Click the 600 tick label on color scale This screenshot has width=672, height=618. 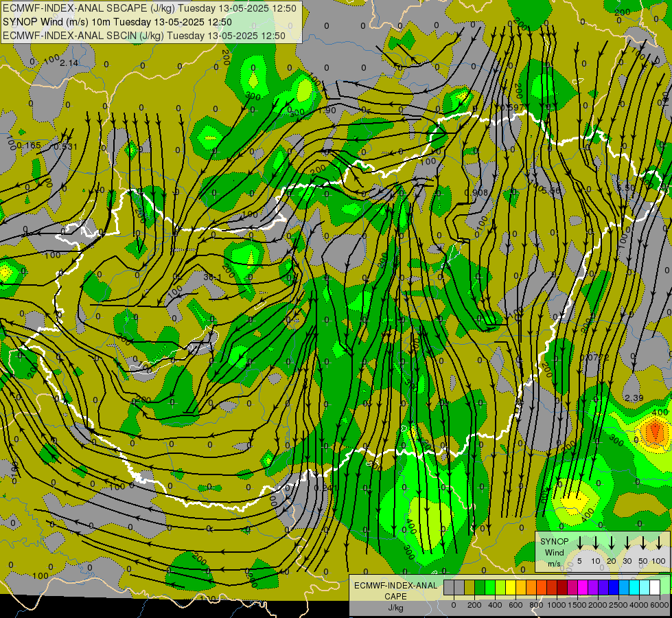point(515,605)
